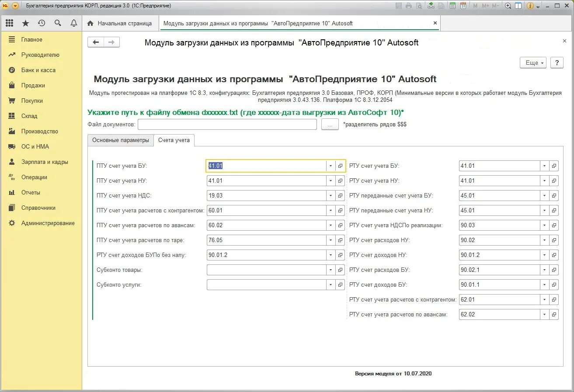Expand dropdown for ПТУ счет учета расчетов с контрагентом

pos(331,211)
